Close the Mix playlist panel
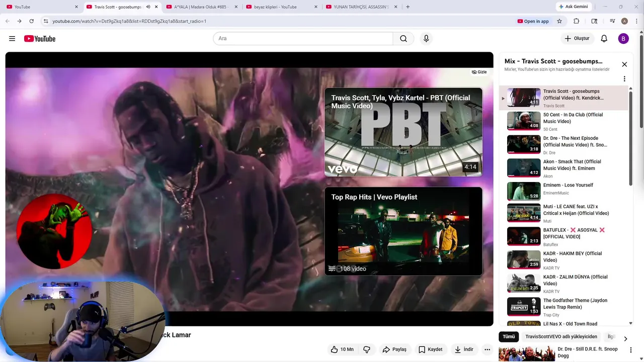Screen dimensions: 644x362 click(624, 64)
